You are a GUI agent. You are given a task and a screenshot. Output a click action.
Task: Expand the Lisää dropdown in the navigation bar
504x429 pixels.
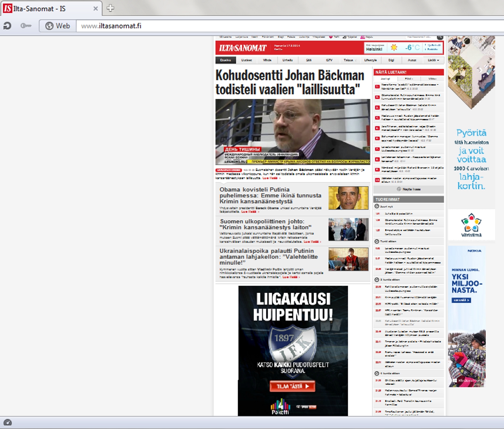click(433, 60)
